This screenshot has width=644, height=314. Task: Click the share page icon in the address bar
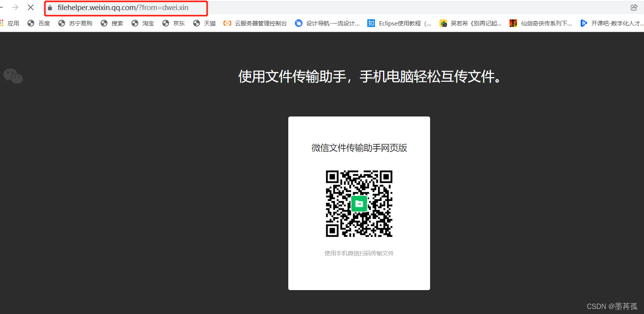[634, 7]
